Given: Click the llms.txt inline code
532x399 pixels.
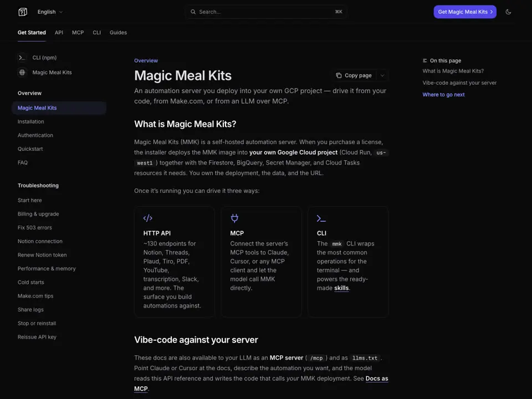Looking at the screenshot, I should point(365,358).
